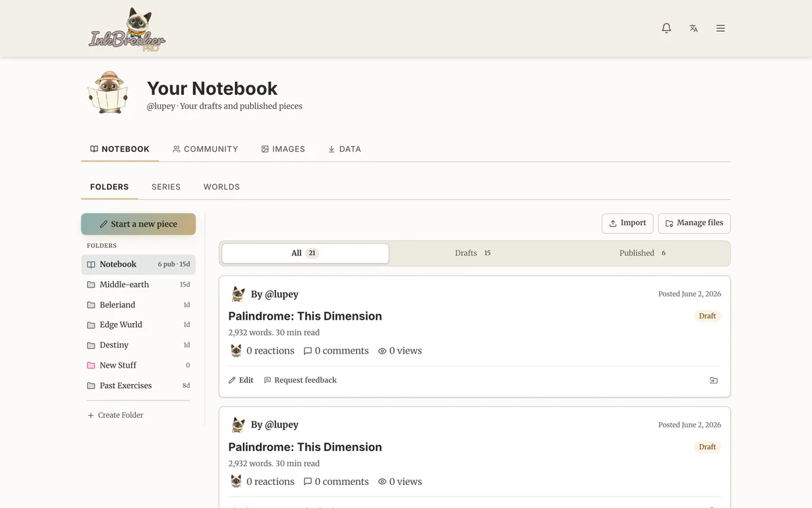Select the Worlds sub-tab
The image size is (812, 508).
pyautogui.click(x=222, y=187)
